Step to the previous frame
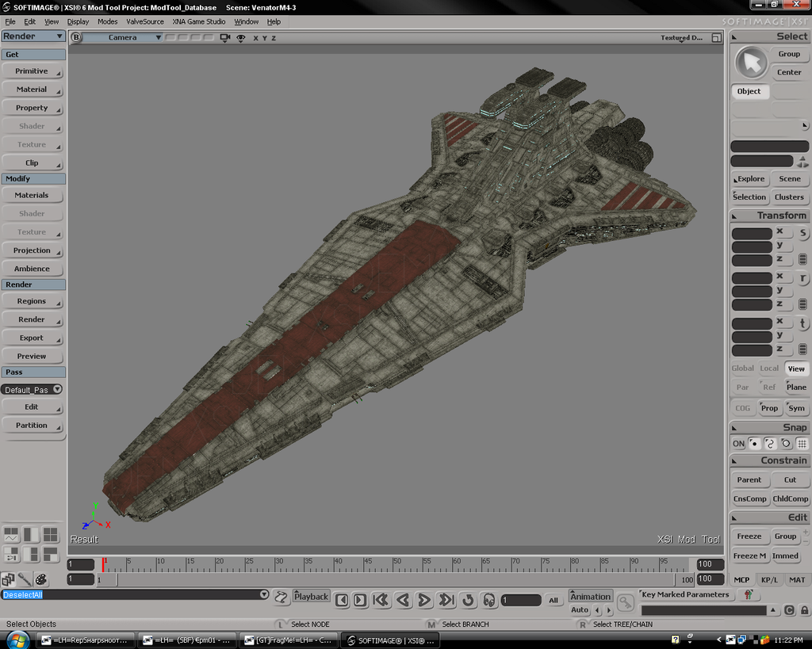Screen dimensions: 812x649 341,601
